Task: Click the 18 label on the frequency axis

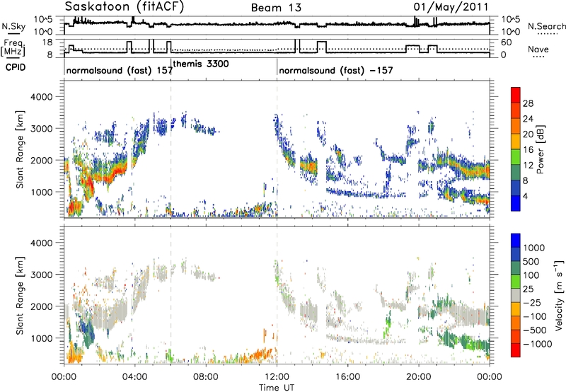Action: (47, 42)
